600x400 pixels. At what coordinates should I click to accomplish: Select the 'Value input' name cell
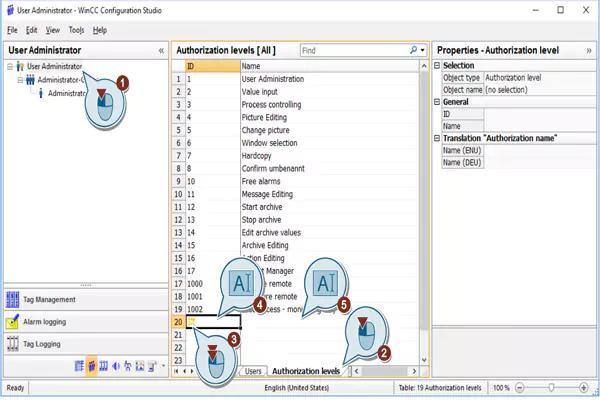[x=330, y=92]
